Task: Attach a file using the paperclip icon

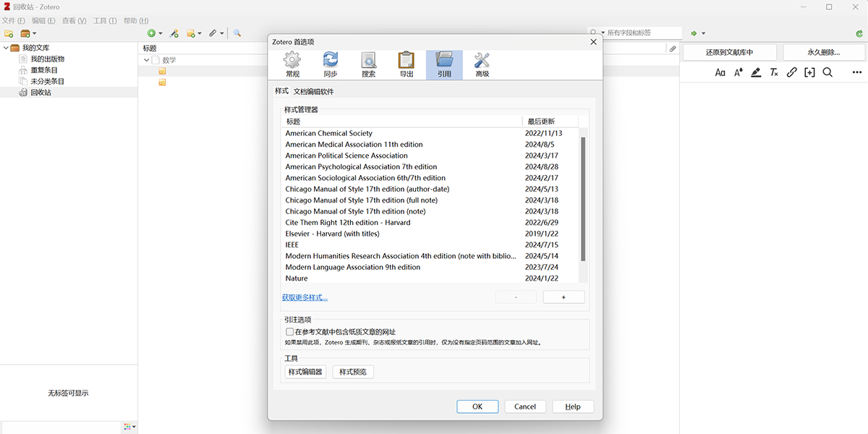Action: [x=213, y=33]
